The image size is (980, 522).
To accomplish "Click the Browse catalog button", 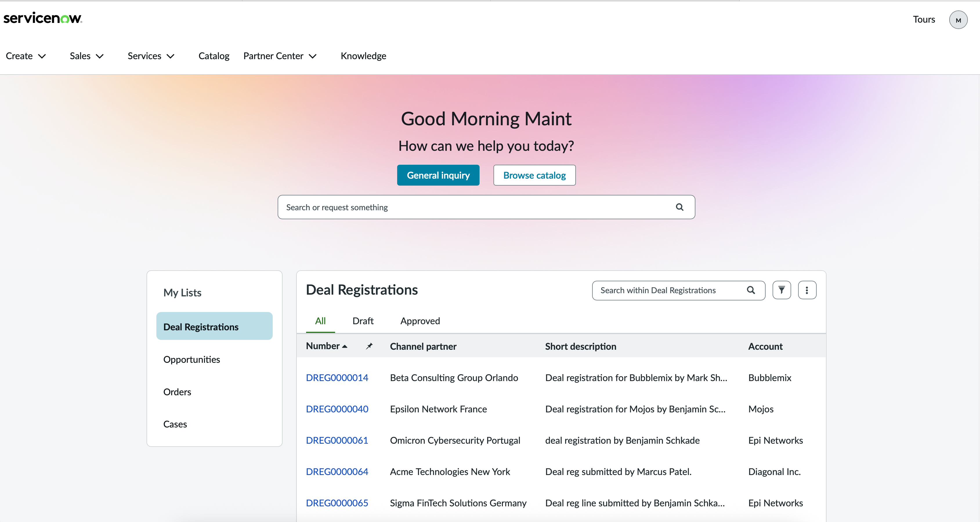I will point(534,175).
